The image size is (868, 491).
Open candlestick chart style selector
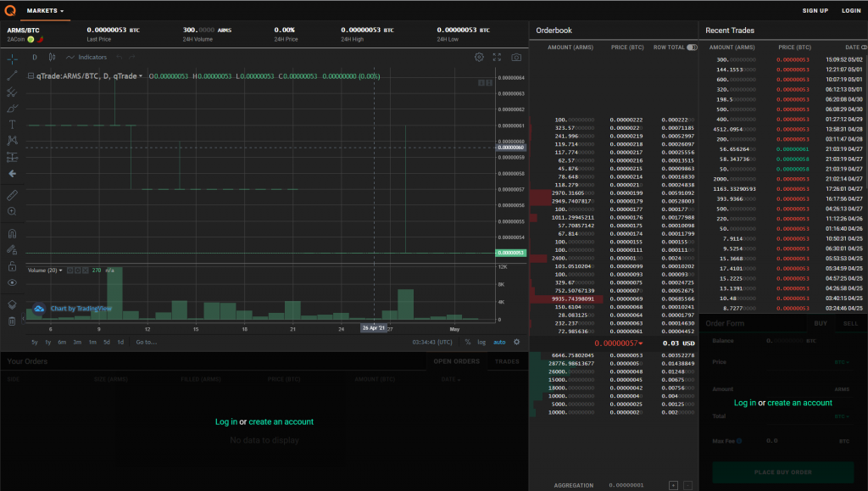click(52, 57)
